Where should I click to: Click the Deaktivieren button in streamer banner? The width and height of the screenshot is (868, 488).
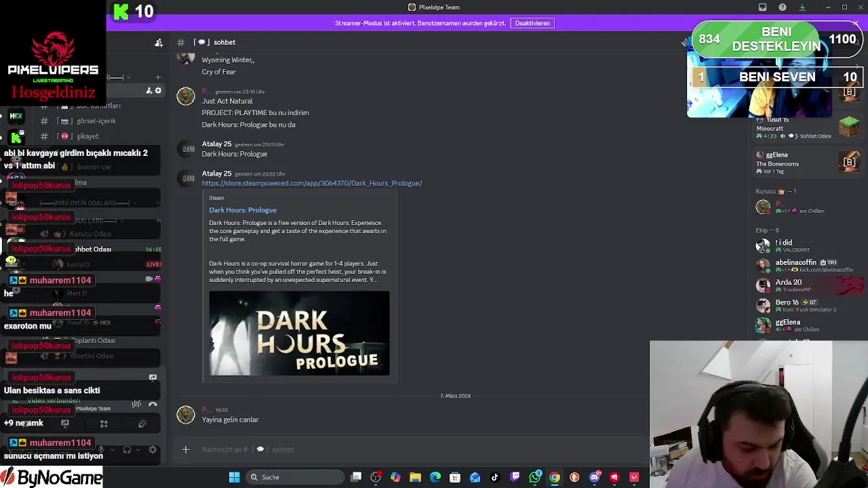(x=532, y=23)
